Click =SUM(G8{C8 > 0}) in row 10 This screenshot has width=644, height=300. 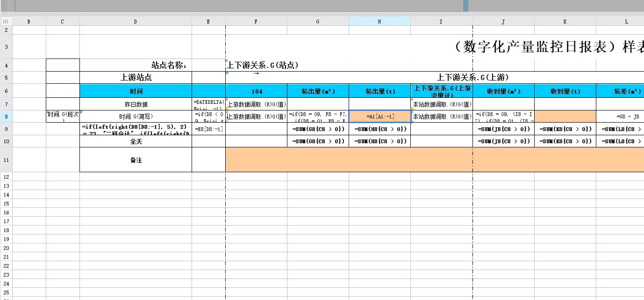point(318,141)
